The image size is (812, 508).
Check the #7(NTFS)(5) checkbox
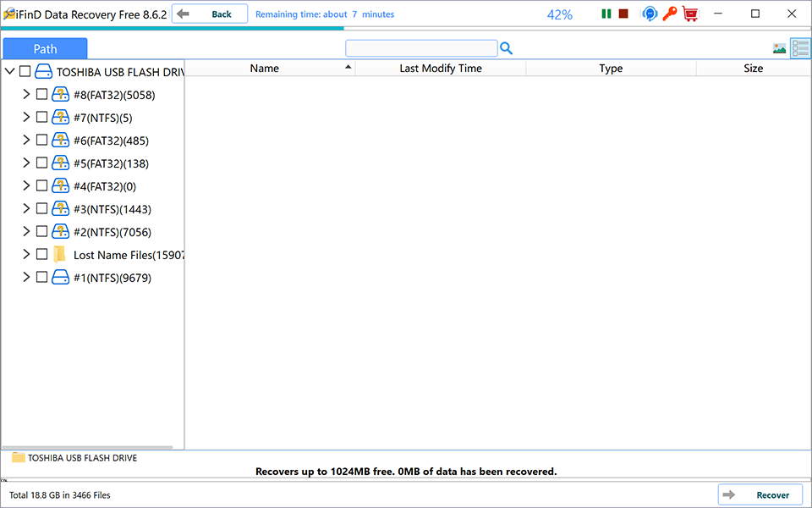pyautogui.click(x=42, y=117)
